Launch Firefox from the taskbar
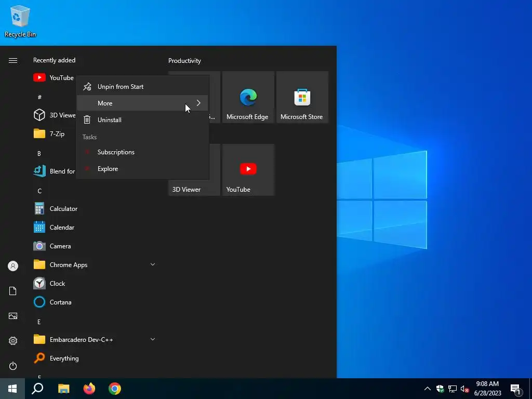The image size is (532, 399). pos(89,389)
